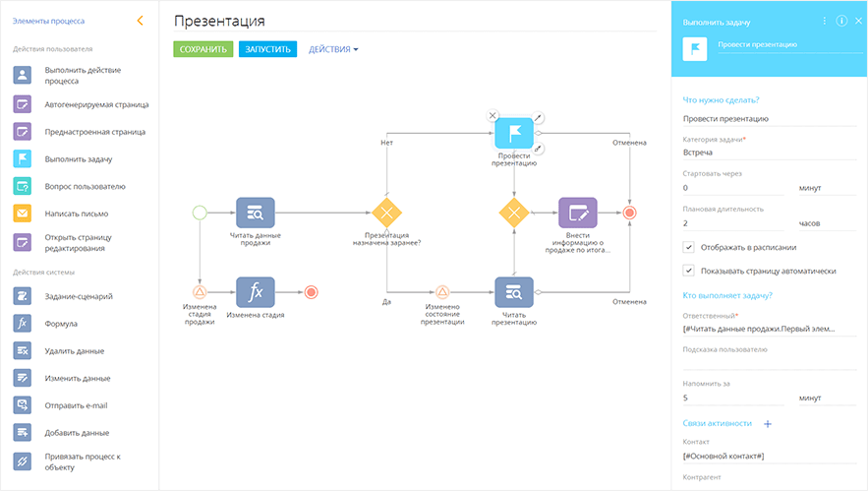Select 'Написать письмо' envelope icon
The height and width of the screenshot is (491, 868).
[x=23, y=214]
